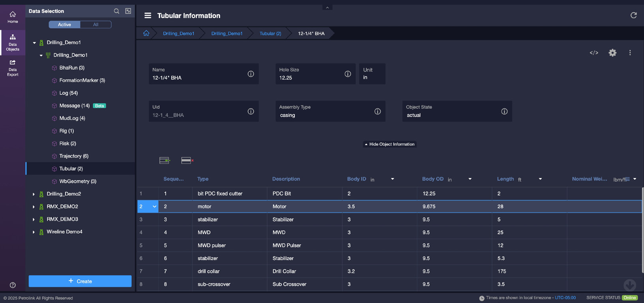Click the Create button
The height and width of the screenshot is (303, 644).
click(x=80, y=281)
